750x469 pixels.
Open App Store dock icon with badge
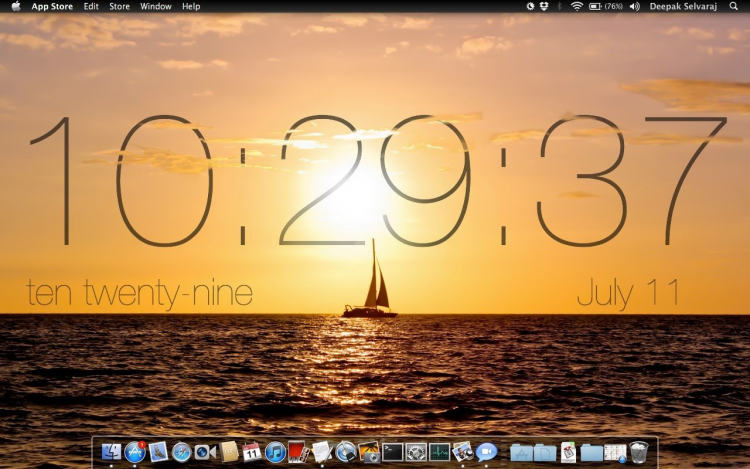pos(135,451)
